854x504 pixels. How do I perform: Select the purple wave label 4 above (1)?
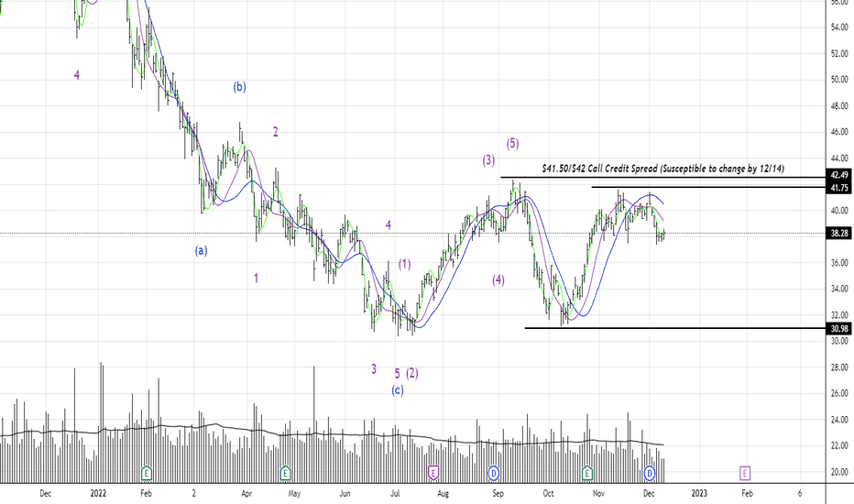(x=389, y=225)
